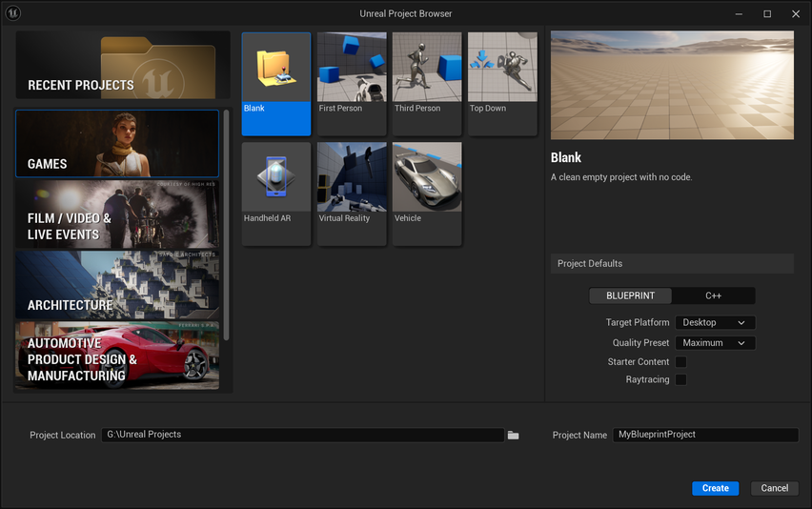
Task: Switch project type to Blueprint
Action: pyautogui.click(x=630, y=295)
